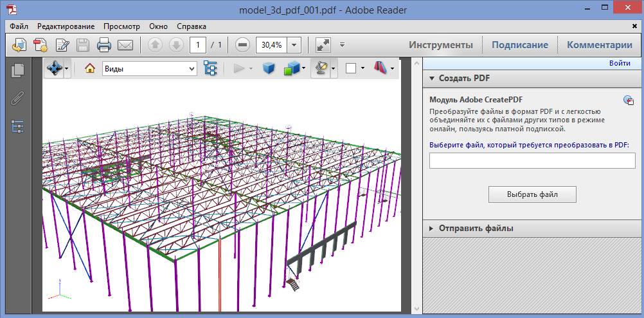Click the Войти sign-in link
This screenshot has width=644, height=318.
pyautogui.click(x=620, y=63)
